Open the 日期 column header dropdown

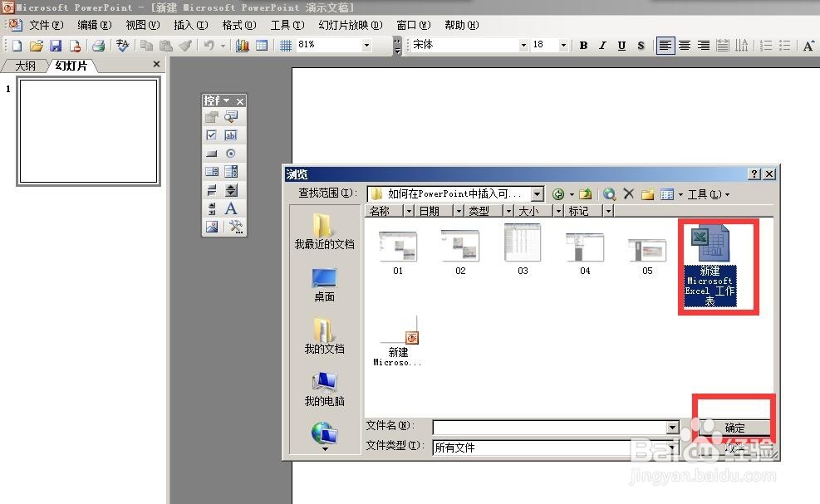click(458, 211)
